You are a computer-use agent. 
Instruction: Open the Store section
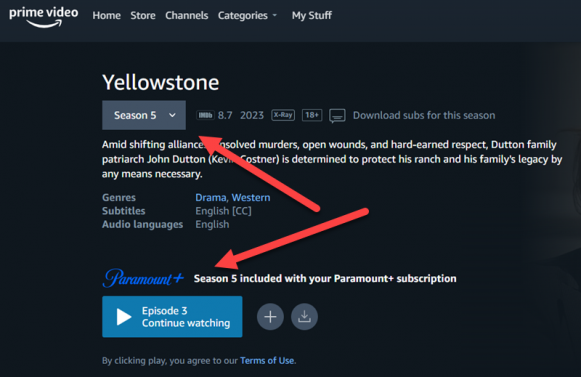(x=143, y=16)
